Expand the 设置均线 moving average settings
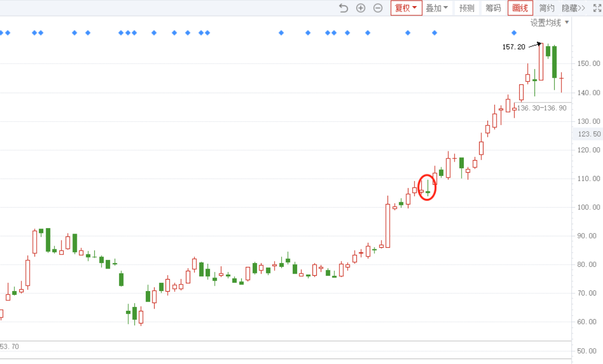The image size is (603, 364). click(549, 22)
